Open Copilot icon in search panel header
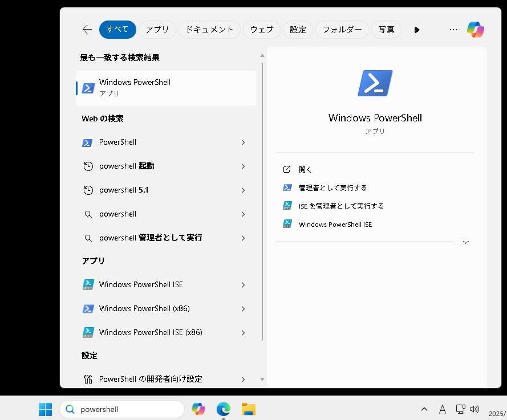 tap(475, 30)
